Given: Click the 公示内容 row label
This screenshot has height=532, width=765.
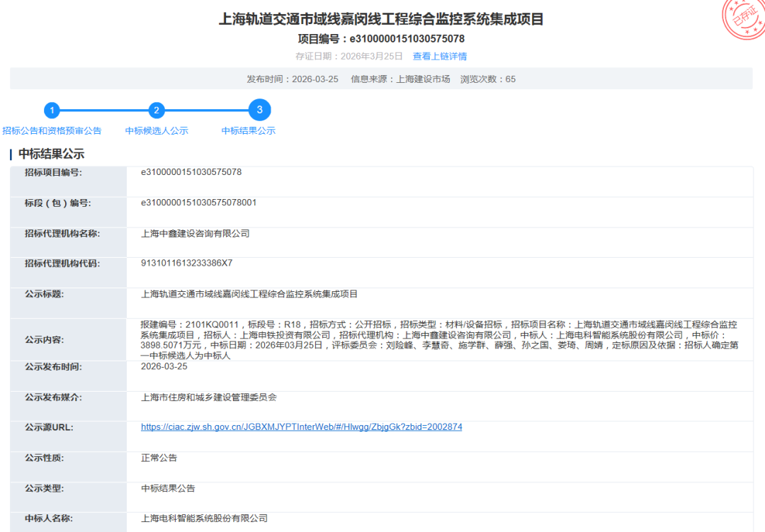Looking at the screenshot, I should [44, 340].
